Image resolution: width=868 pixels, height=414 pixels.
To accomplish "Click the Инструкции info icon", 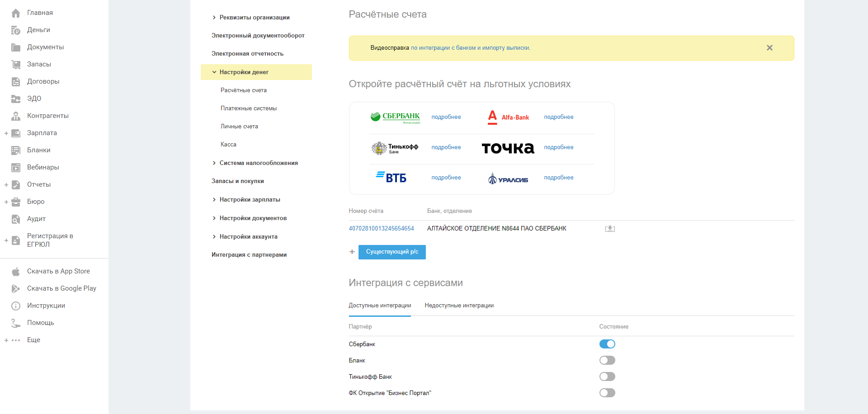I will point(16,306).
